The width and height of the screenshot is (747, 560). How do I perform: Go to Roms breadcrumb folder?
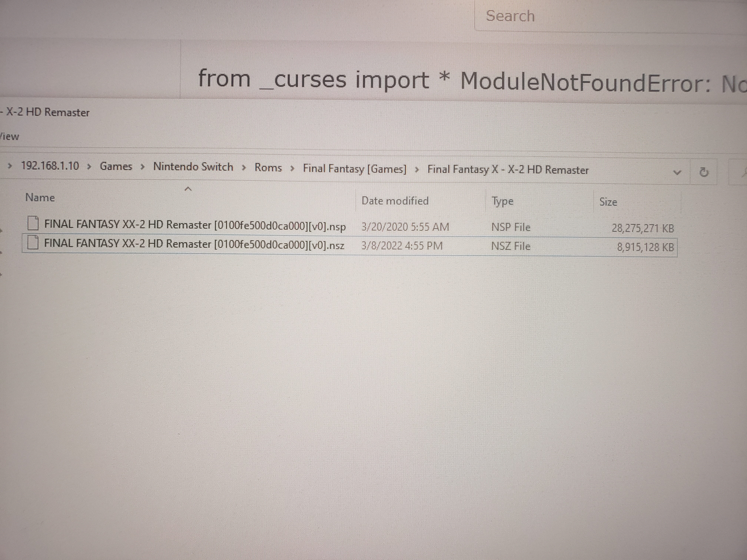(x=268, y=167)
